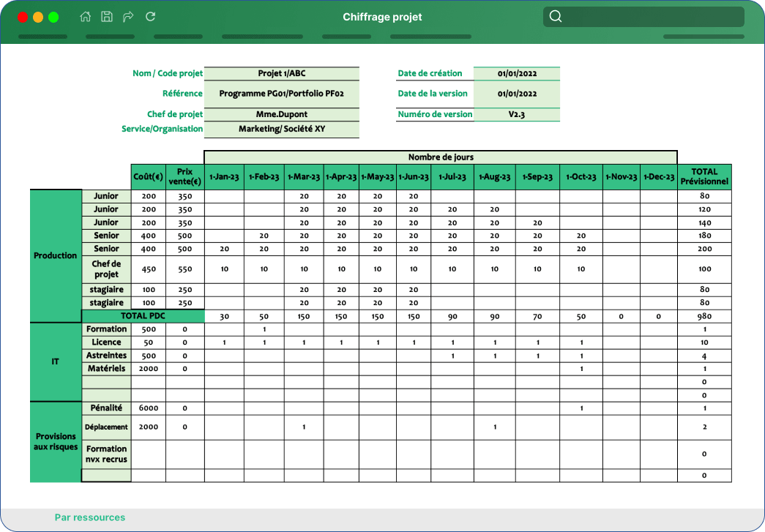Viewport: 765px width, 532px height.
Task: Select the 'Pénalité' cost cell showing 6000
Action: [148, 408]
